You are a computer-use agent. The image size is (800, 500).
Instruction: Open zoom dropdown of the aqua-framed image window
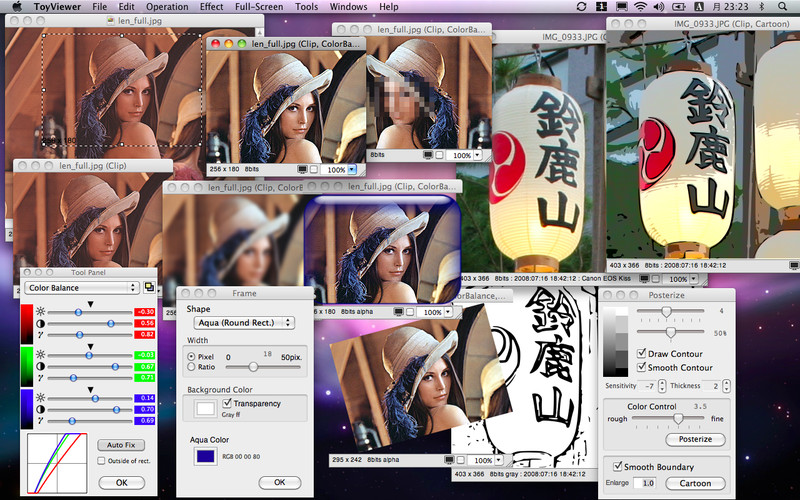pos(448,312)
